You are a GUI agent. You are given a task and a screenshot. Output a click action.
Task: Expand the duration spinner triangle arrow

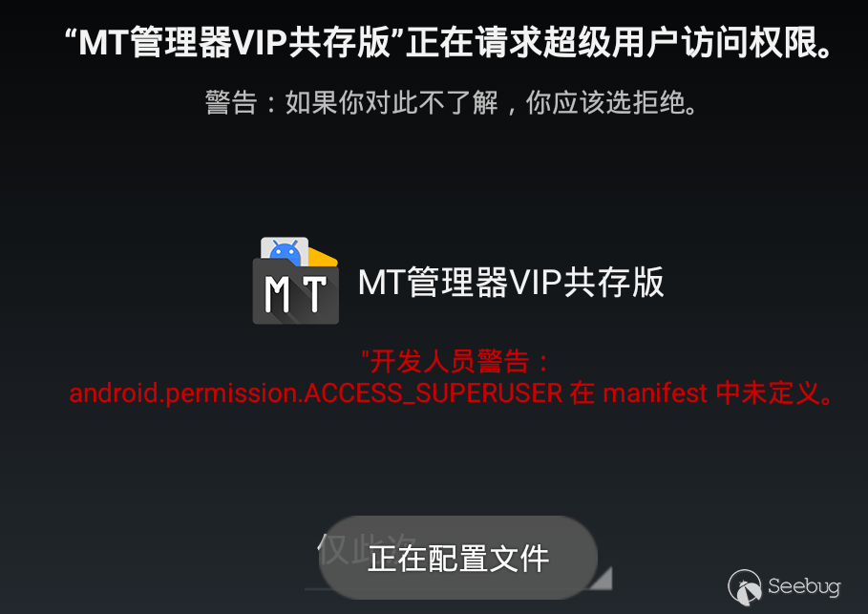coord(603,578)
